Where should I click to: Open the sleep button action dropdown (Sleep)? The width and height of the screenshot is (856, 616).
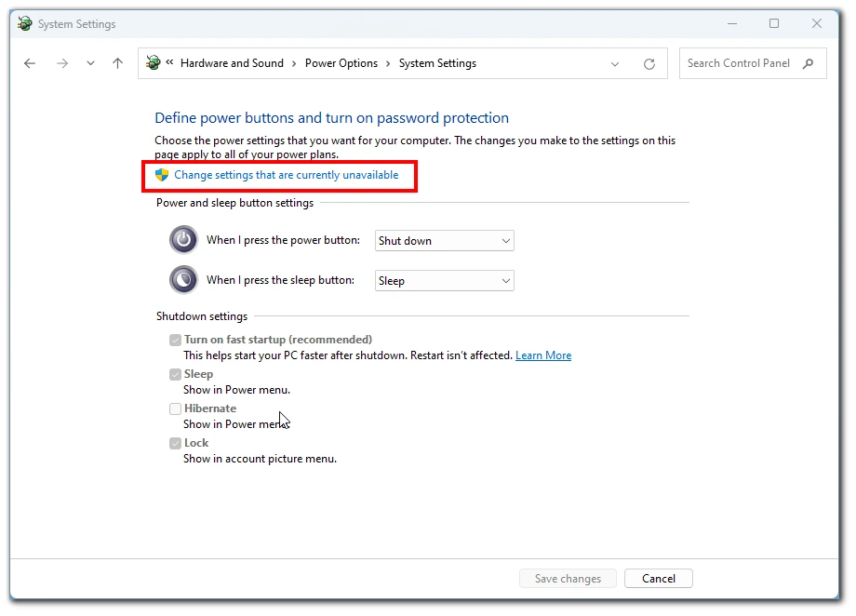tap(445, 281)
